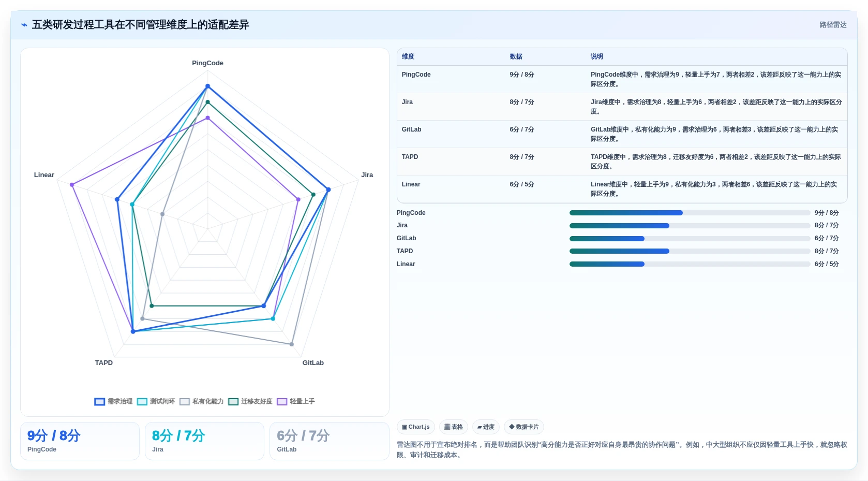Click the Chart.js tag
The height and width of the screenshot is (481, 868).
[416, 427]
